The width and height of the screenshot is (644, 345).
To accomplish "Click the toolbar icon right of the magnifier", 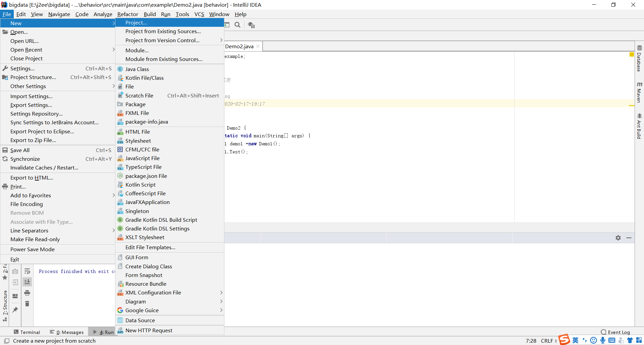I will coord(251,25).
